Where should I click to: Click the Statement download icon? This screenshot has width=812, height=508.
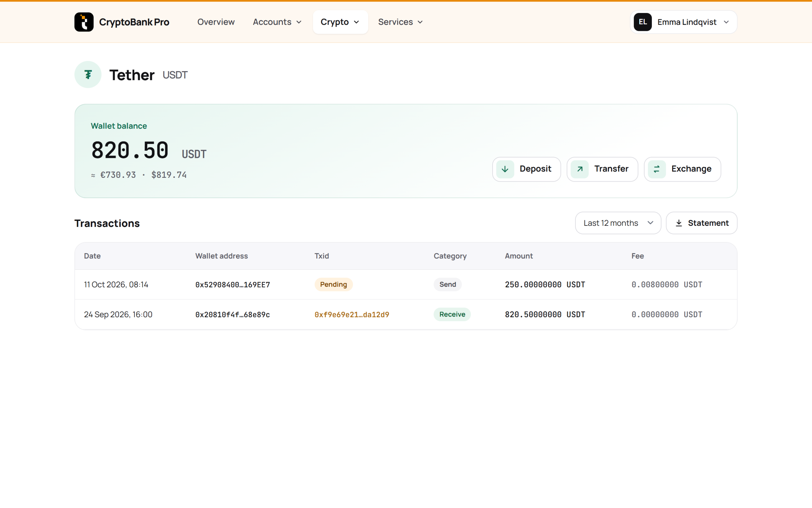(x=679, y=223)
